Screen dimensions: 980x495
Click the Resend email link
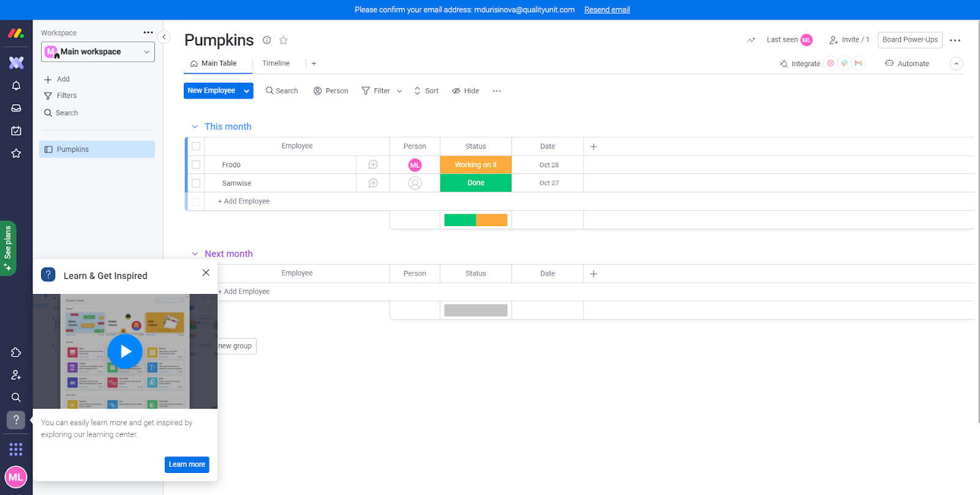pos(606,10)
